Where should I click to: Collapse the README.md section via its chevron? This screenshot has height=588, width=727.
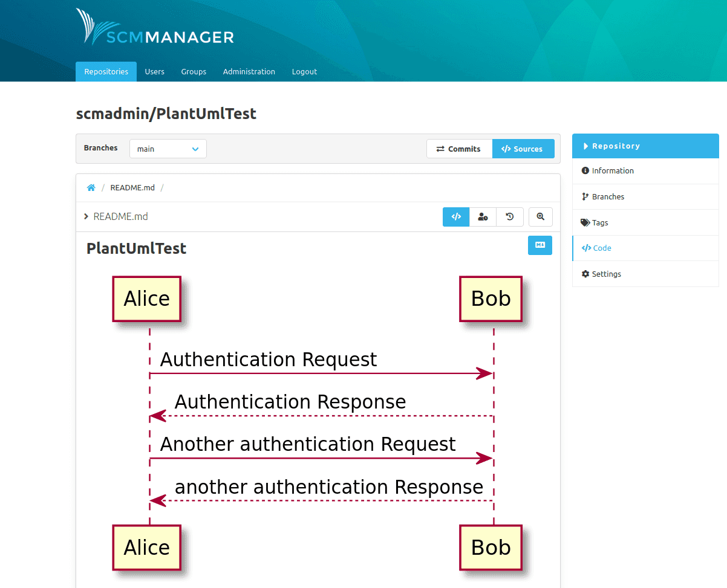(85, 216)
